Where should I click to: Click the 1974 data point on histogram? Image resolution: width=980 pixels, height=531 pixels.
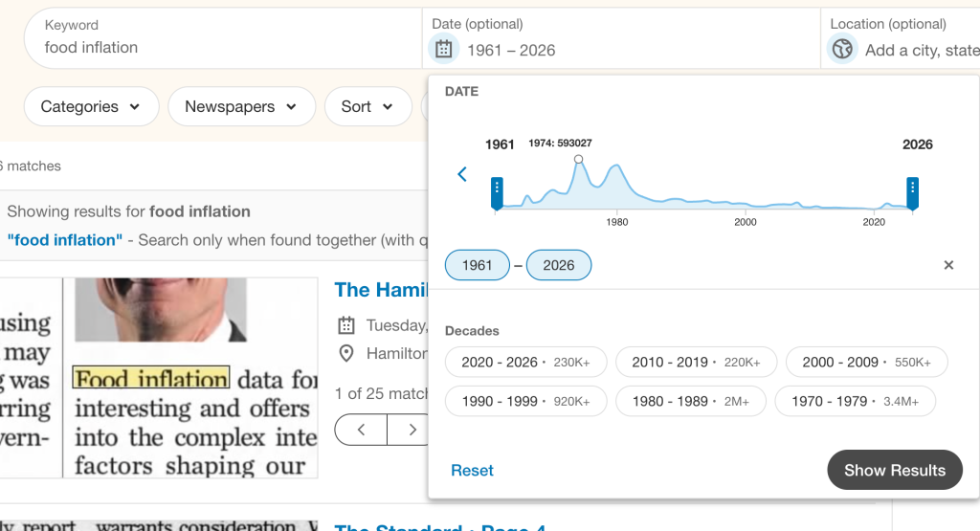(x=578, y=160)
